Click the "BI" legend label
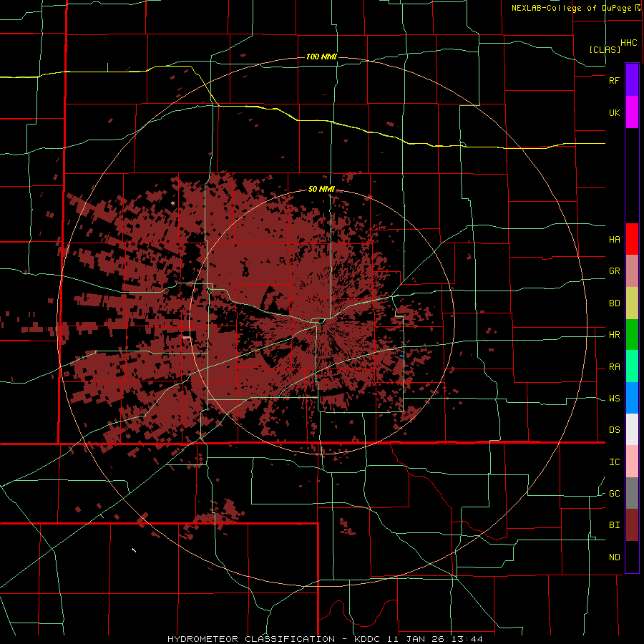Image resolution: width=644 pixels, height=644 pixels. 614,525
